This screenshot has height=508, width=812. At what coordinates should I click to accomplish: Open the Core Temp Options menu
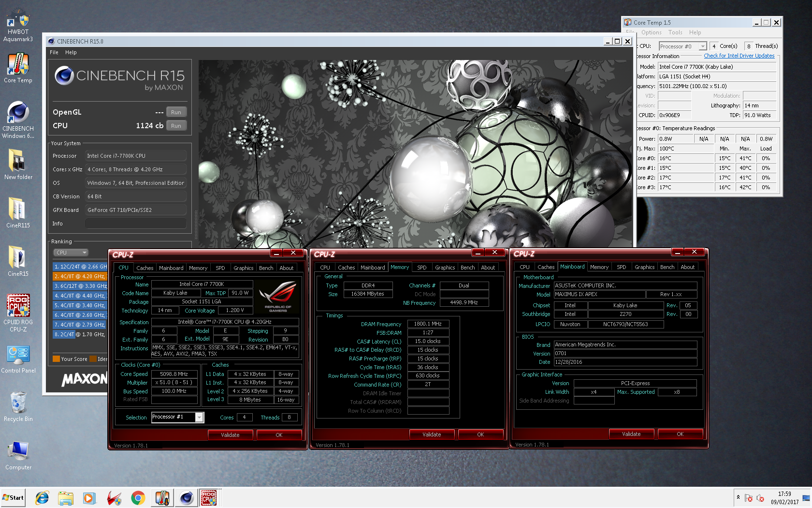click(x=652, y=32)
